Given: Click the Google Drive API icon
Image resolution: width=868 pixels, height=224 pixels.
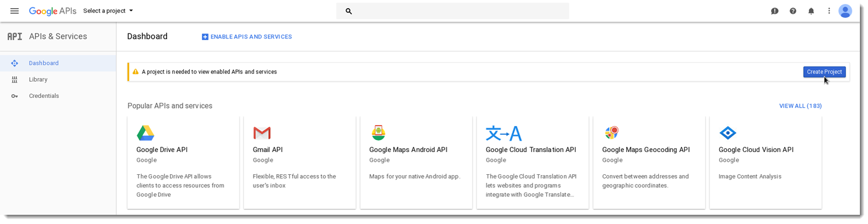Looking at the screenshot, I should coord(145,133).
